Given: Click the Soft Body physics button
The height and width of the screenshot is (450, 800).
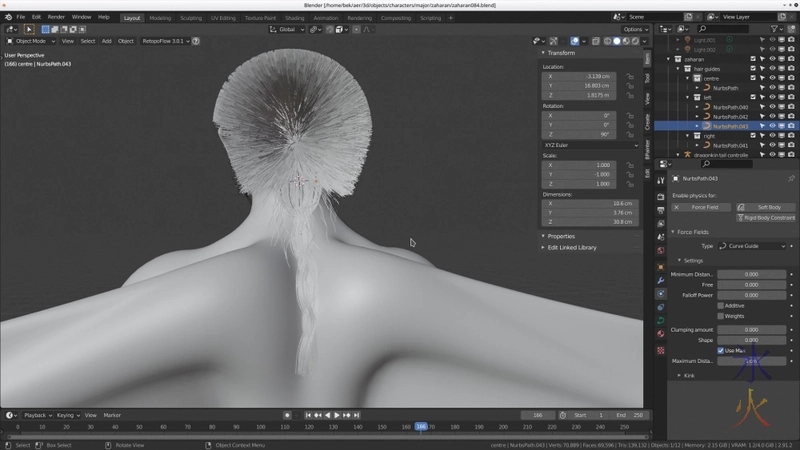Looking at the screenshot, I should coord(768,207).
